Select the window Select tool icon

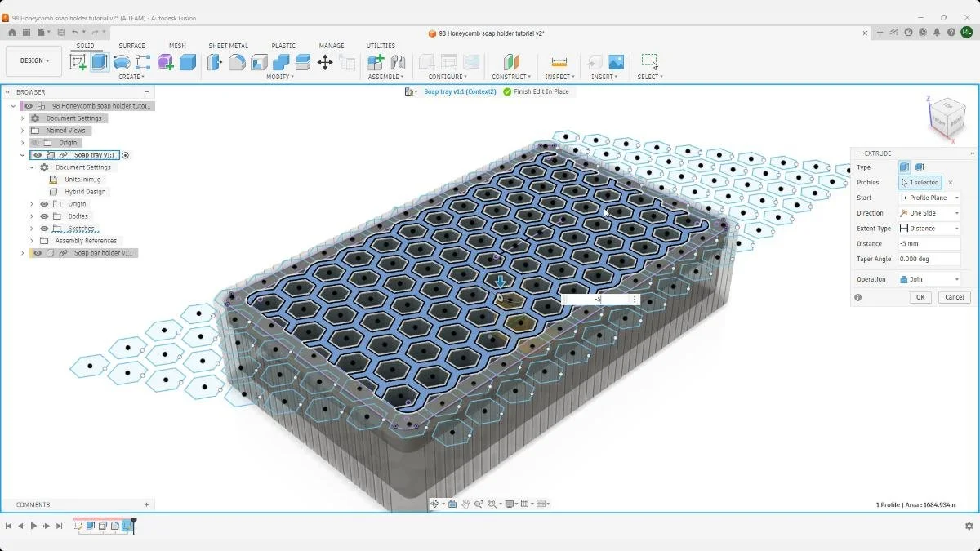coord(649,61)
